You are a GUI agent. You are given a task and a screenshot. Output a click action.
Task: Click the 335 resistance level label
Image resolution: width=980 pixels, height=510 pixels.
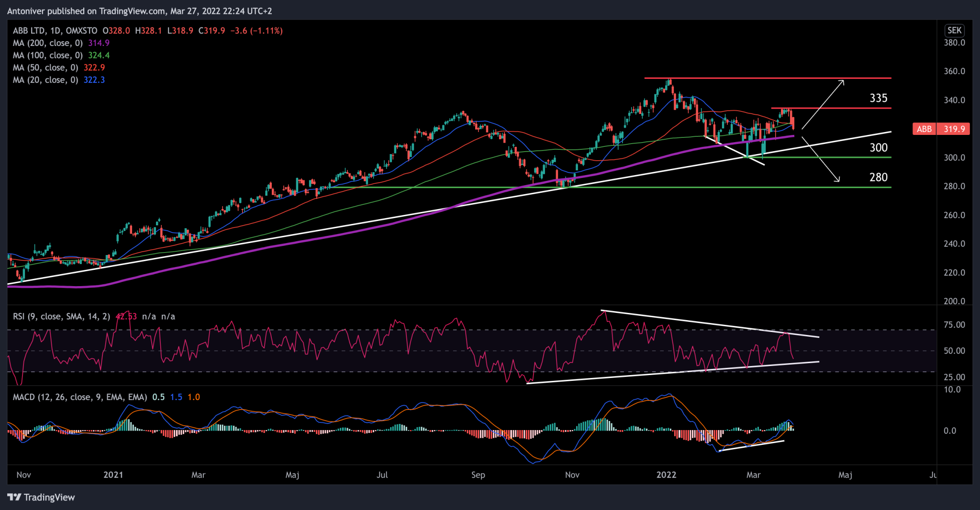[x=878, y=99]
